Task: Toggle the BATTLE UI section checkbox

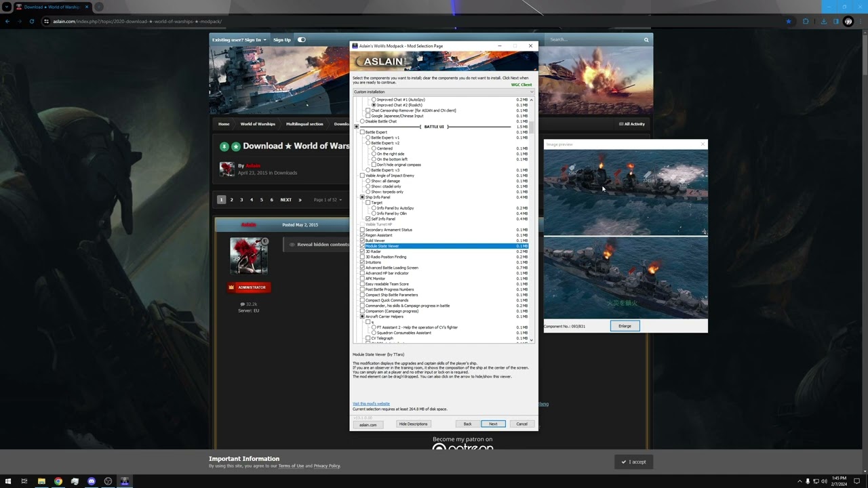Action: [357, 127]
